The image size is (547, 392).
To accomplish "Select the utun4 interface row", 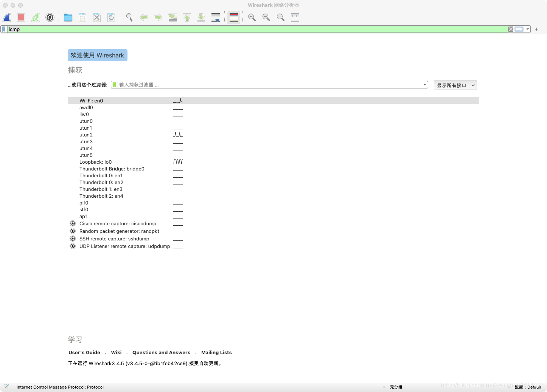I will click(x=273, y=148).
